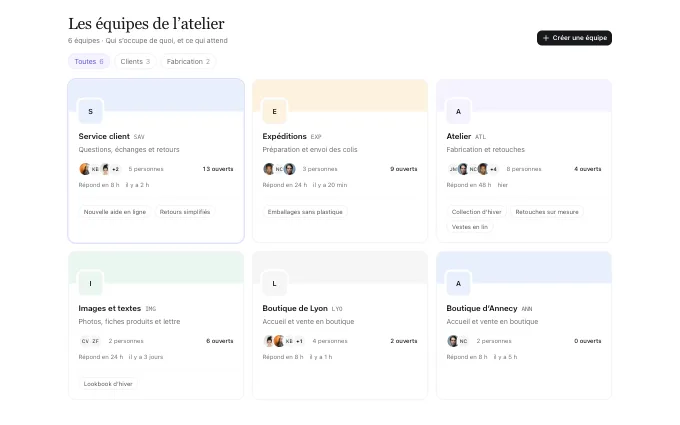Viewport: 680px width, 425px height.
Task: Click the +4 members badge in Atelier
Action: (x=493, y=169)
